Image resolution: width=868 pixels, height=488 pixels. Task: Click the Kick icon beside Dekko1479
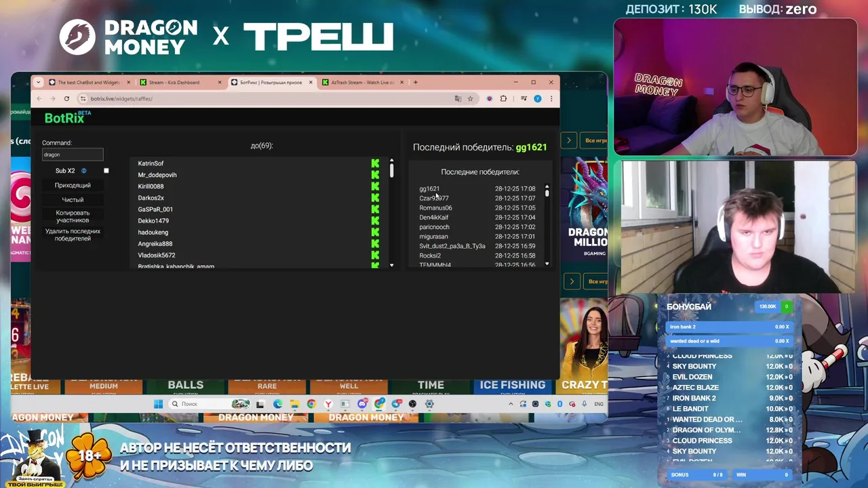375,221
